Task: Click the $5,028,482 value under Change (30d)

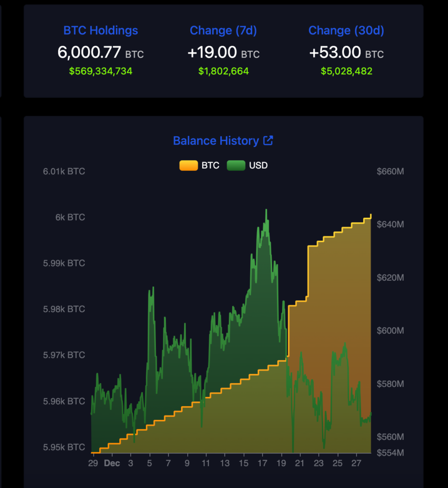Action: [x=346, y=71]
